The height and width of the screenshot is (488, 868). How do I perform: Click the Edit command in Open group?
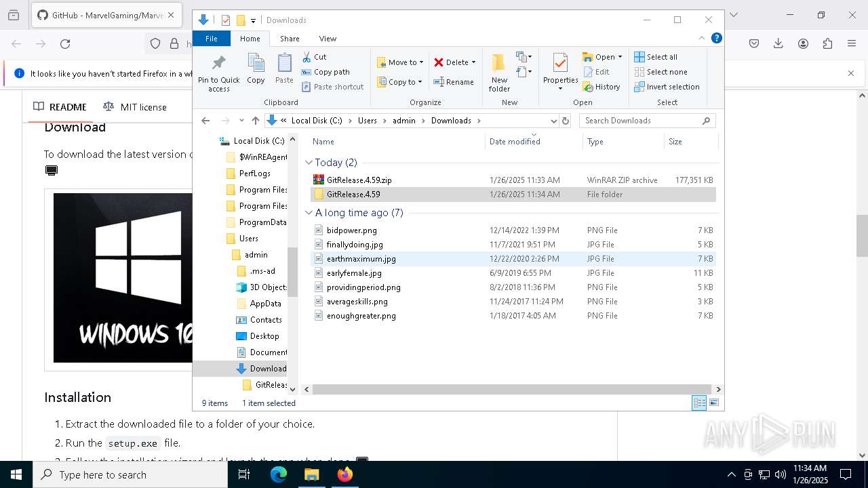[x=596, y=72]
